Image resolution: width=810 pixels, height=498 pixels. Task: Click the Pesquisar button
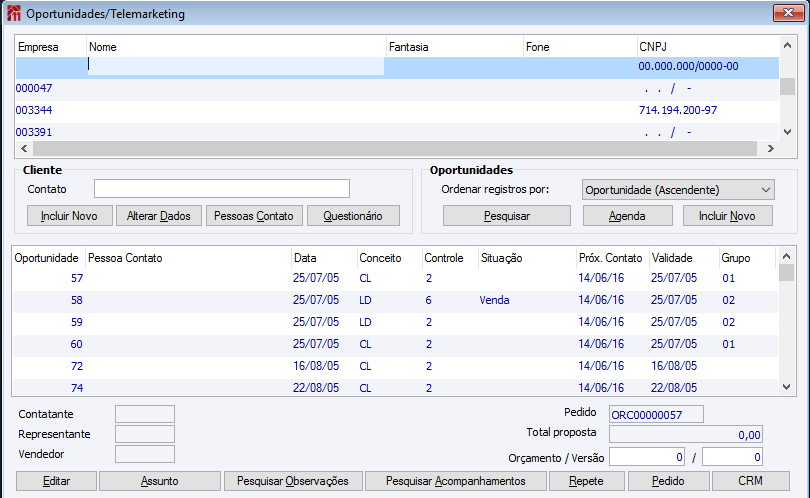click(x=506, y=215)
